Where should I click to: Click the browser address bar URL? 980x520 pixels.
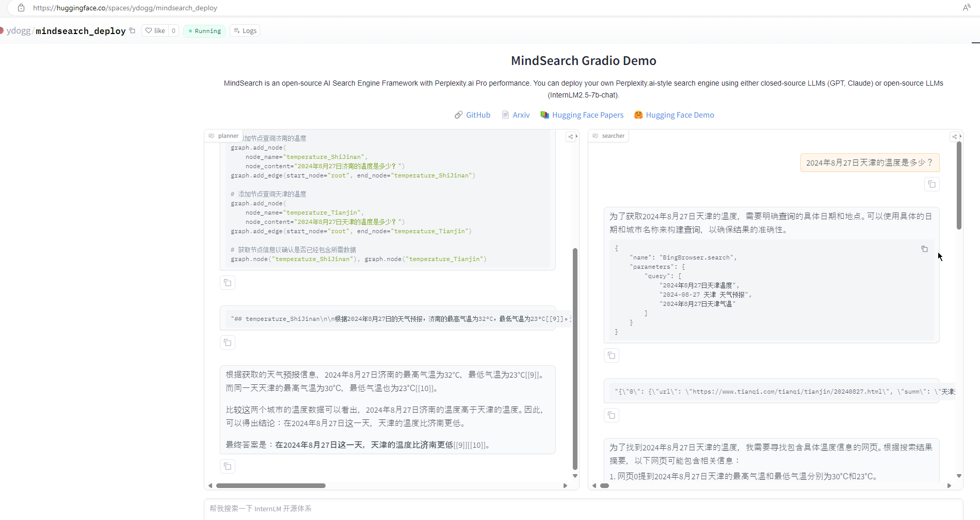[125, 8]
